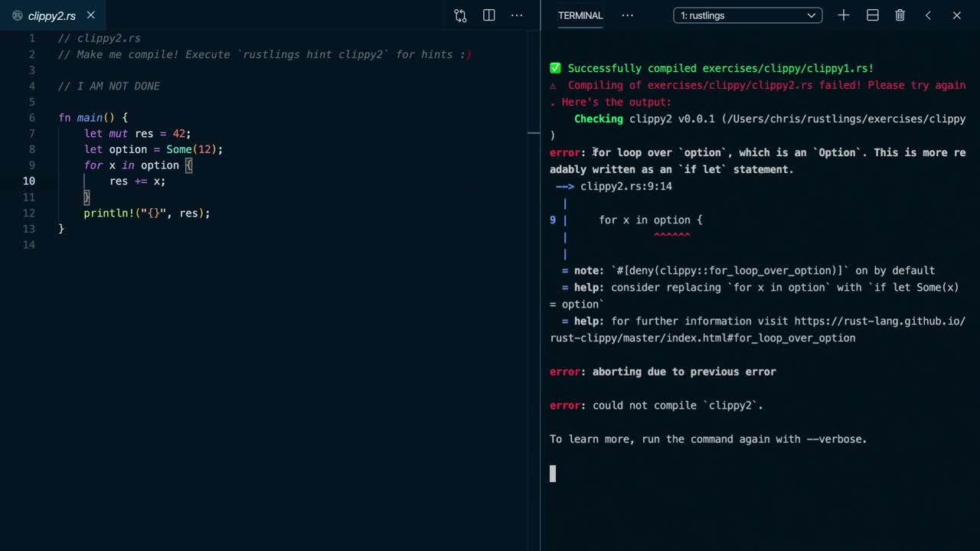This screenshot has height=551, width=980.
Task: Expand the hidden panel views ellipsis beside TERMINAL
Action: (x=628, y=15)
